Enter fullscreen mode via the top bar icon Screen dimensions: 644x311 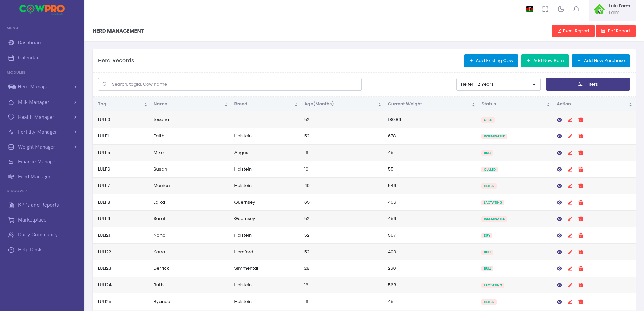[x=545, y=9]
